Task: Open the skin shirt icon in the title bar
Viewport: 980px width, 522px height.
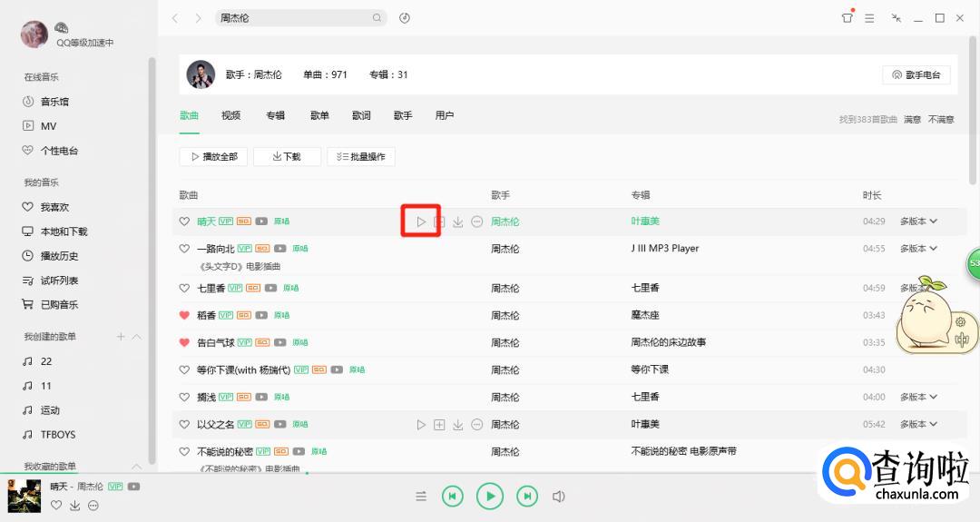Action: click(x=848, y=17)
